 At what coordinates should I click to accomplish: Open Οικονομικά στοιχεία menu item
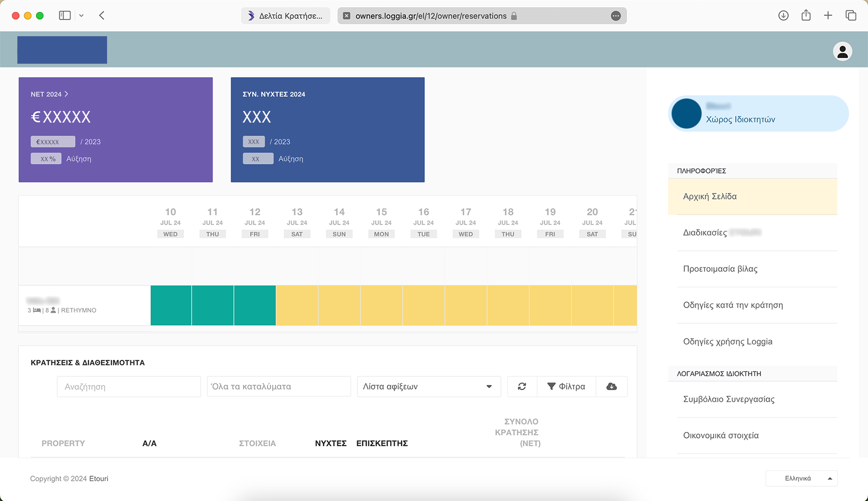752,435
